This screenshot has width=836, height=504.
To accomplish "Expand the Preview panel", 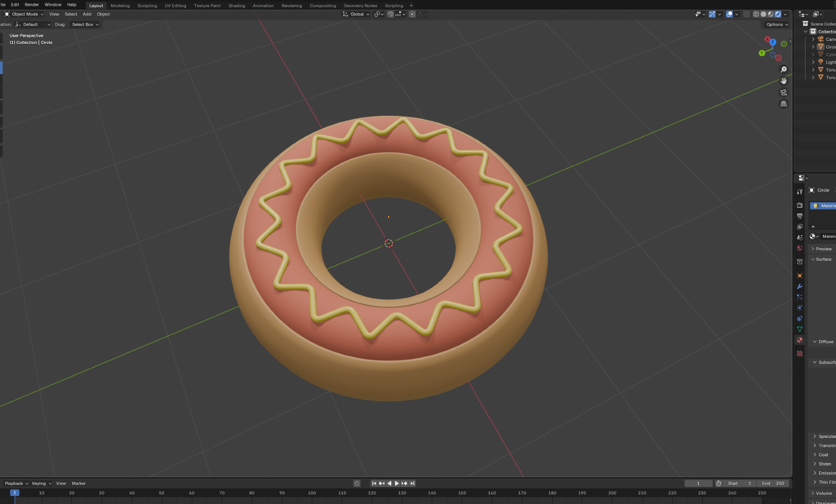I will pos(823,249).
